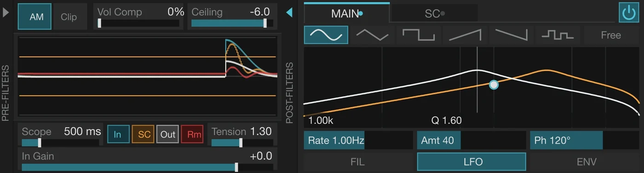This screenshot has height=173, width=644.
Task: Select the triangle wave LFO shape
Action: [373, 35]
